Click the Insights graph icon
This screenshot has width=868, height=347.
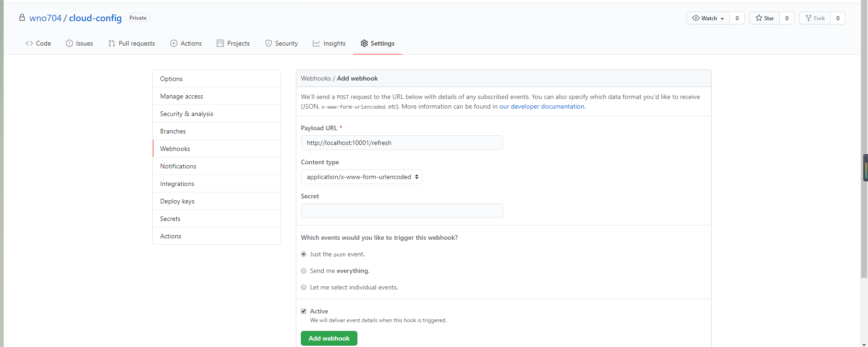(316, 43)
